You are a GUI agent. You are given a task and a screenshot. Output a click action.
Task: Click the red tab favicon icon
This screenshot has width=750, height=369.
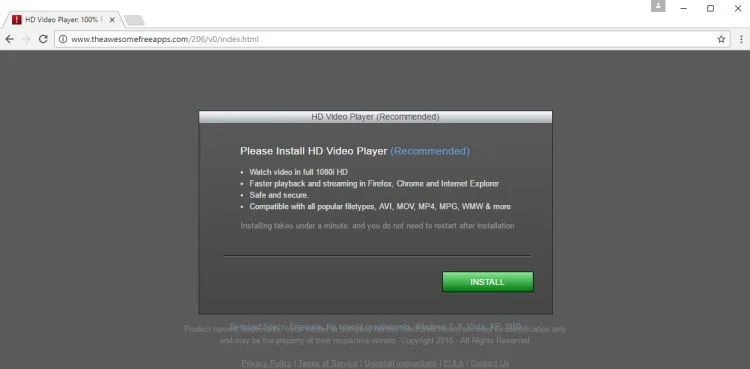coord(17,20)
